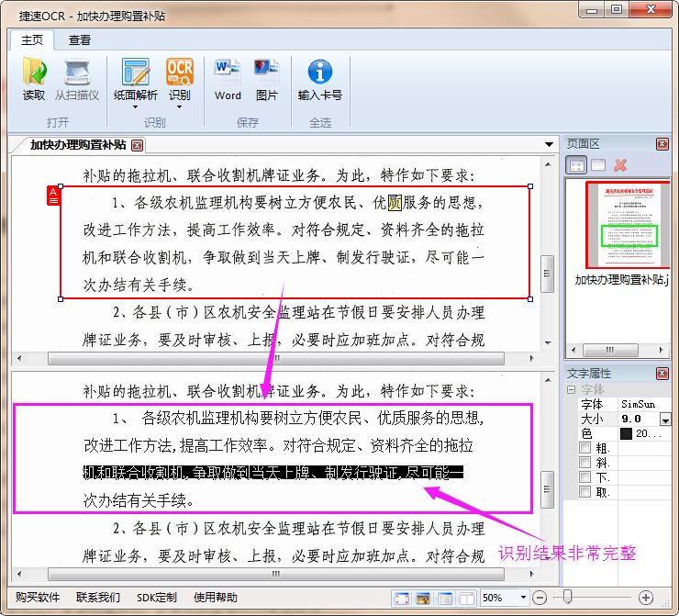679x616 pixels.
Task: Click the 购买软件 link
Action: coord(38,598)
